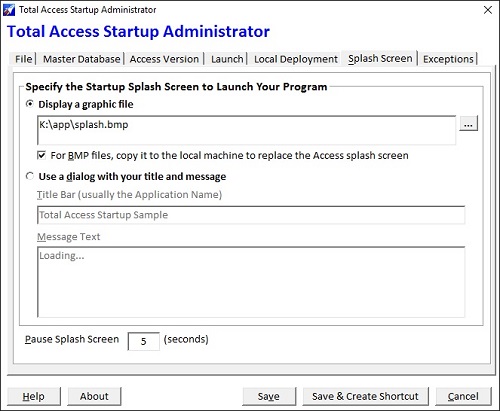500x411 pixels.
Task: Click the Pause Splash Screen label
Action: (x=72, y=339)
